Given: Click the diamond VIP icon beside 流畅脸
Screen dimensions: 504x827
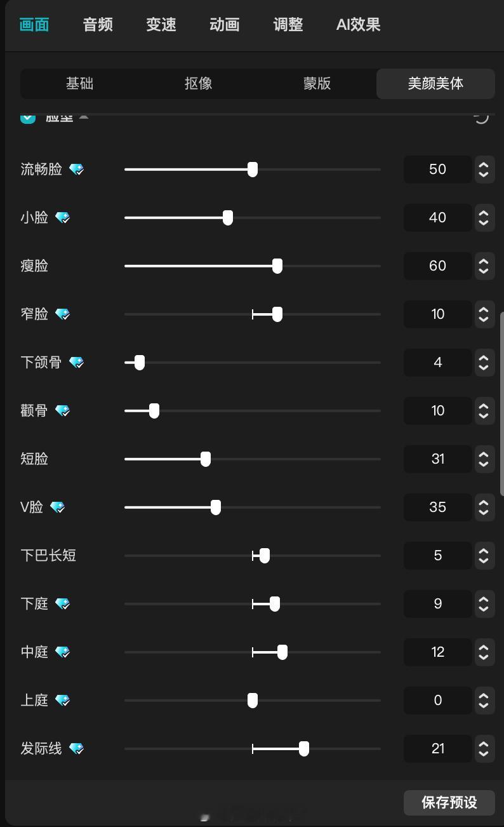Looking at the screenshot, I should [x=77, y=170].
